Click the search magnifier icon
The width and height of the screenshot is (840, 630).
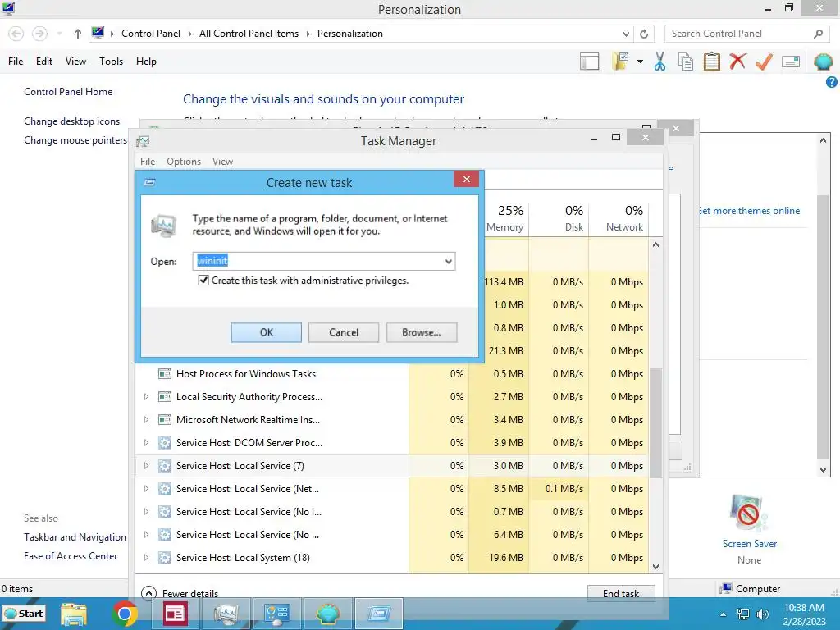(818, 34)
